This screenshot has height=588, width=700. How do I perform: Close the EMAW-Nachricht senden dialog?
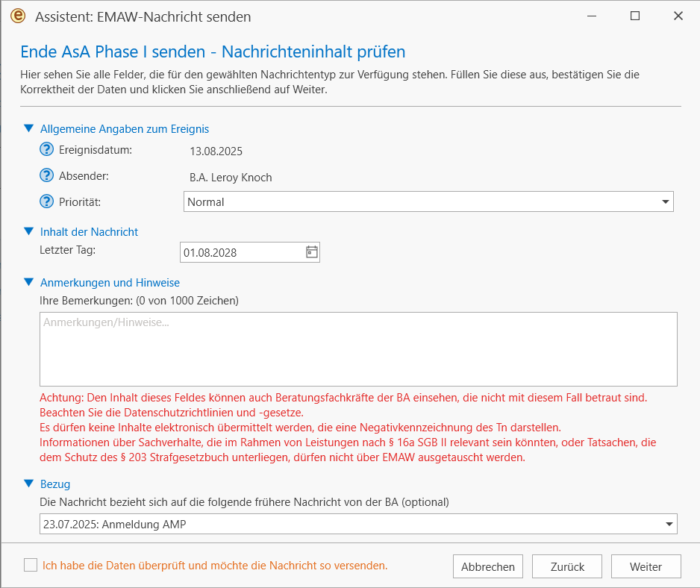click(x=678, y=16)
